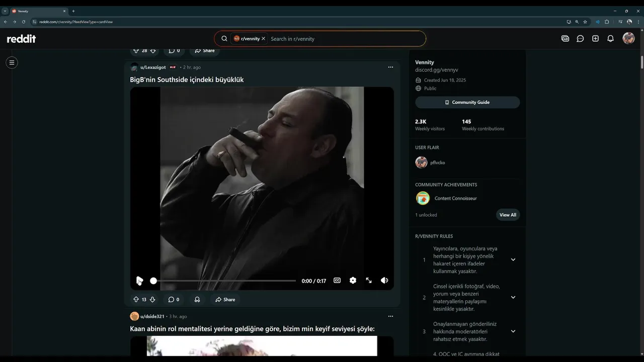This screenshot has width=644, height=362.
Task: Downvote the BigB'nin Southside post
Action: point(152,299)
